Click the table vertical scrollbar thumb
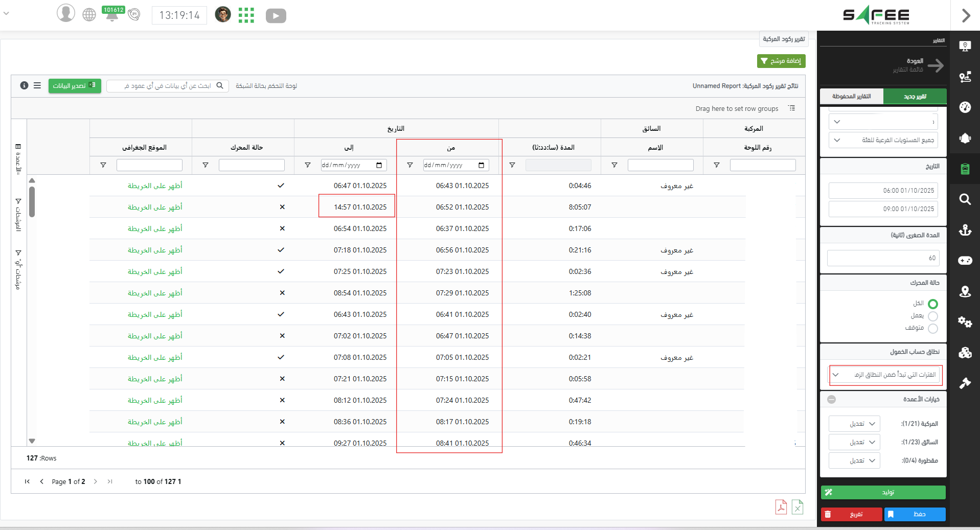 point(32,201)
